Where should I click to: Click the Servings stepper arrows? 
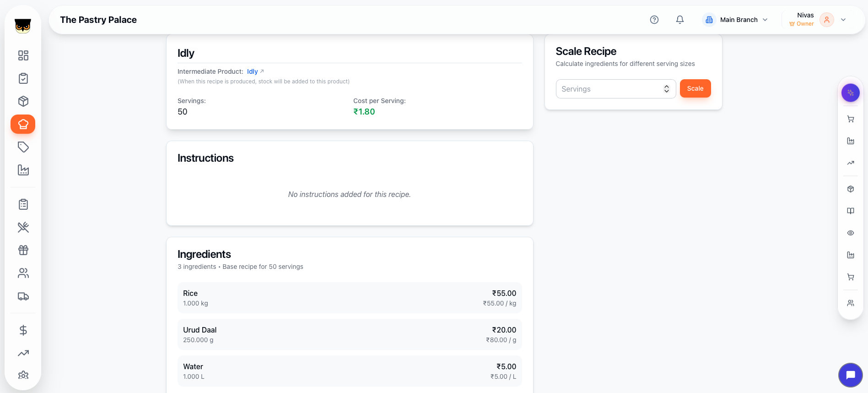pyautogui.click(x=666, y=89)
